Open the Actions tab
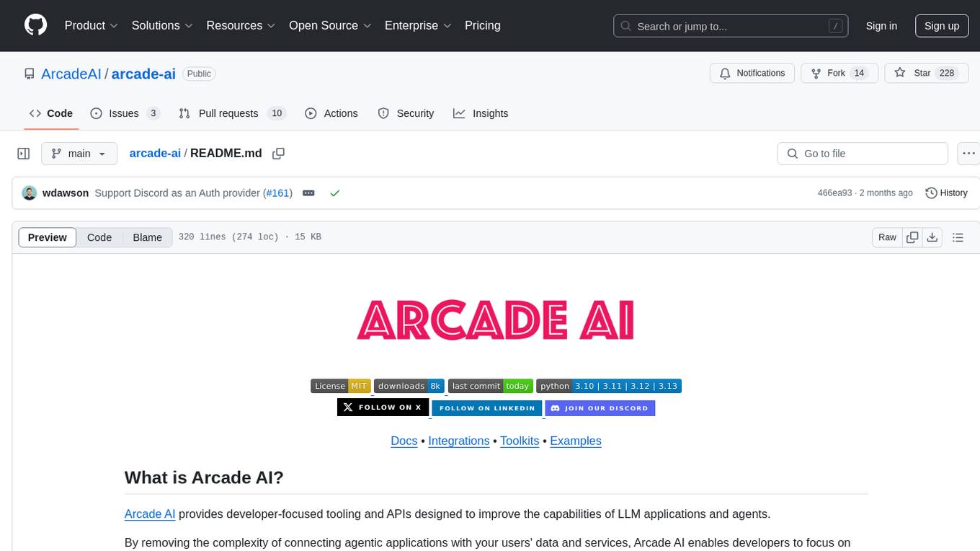 click(331, 113)
